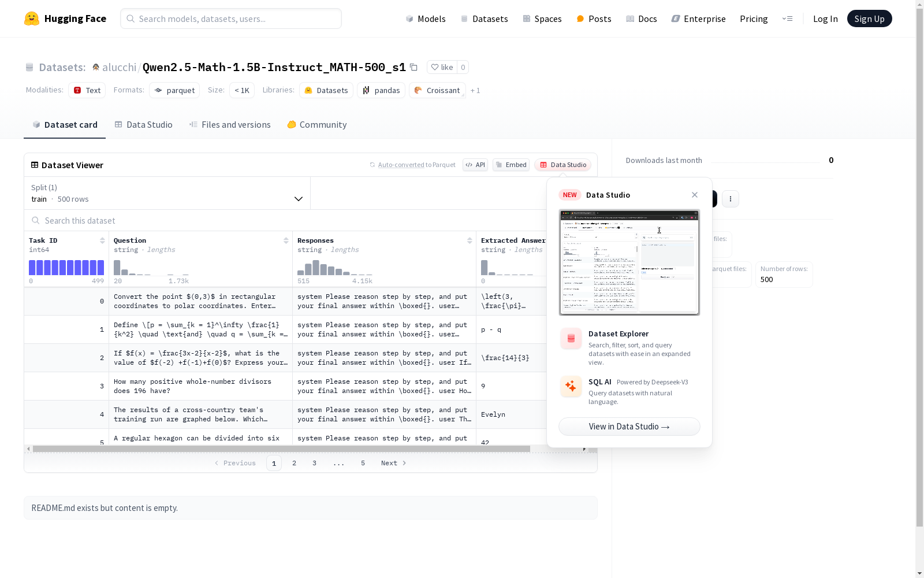Click the Data Studio preview thumbnail
The image size is (924, 578).
click(629, 262)
